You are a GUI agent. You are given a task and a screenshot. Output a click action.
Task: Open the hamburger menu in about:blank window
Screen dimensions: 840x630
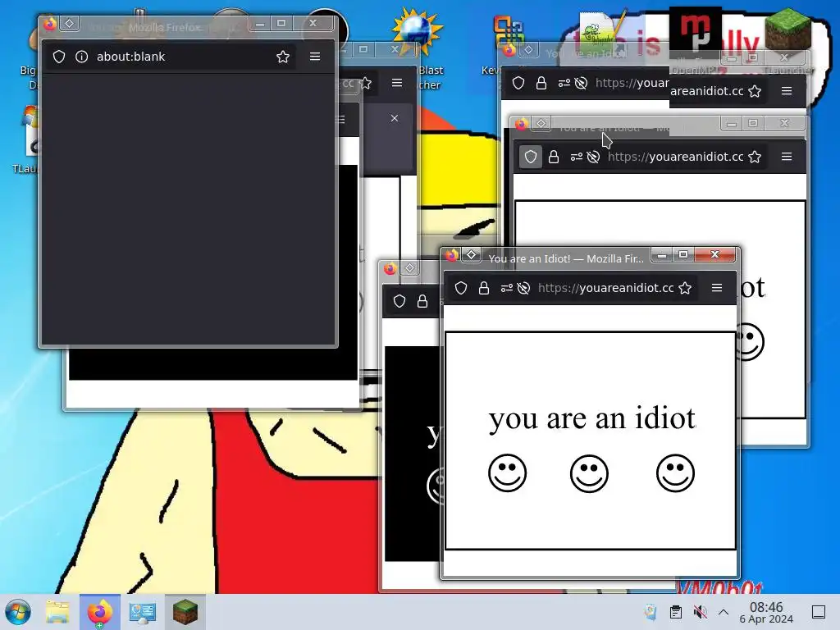click(x=315, y=57)
